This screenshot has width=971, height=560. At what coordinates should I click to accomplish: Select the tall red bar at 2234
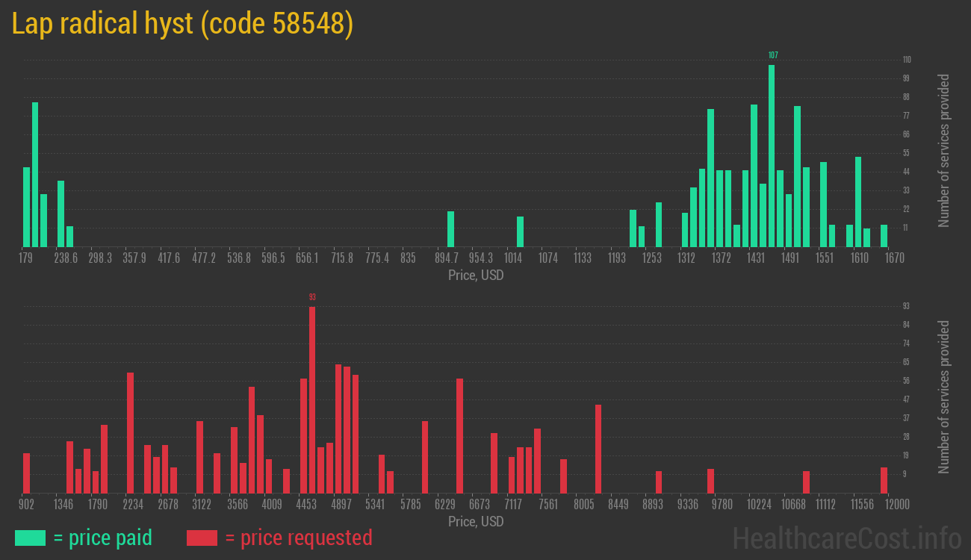(x=130, y=432)
